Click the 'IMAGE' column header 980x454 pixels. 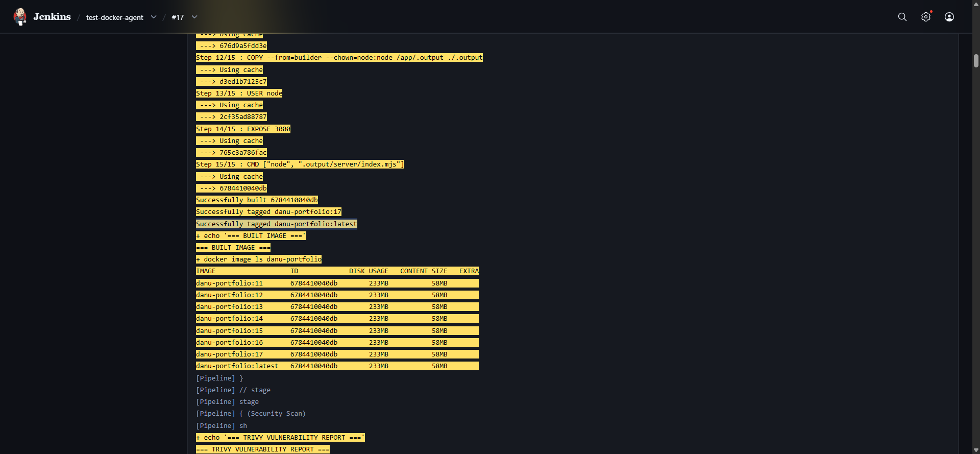tap(206, 271)
